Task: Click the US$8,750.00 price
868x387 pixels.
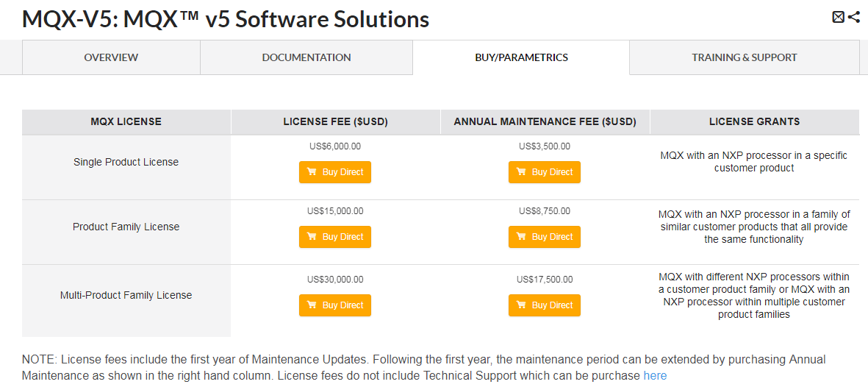Action: click(545, 211)
